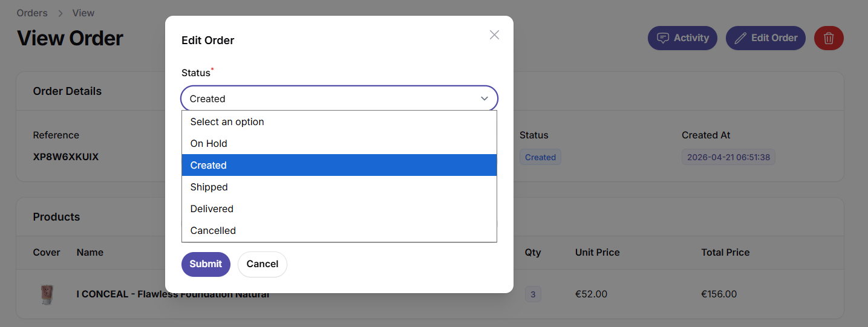Choose the highlighted "Created" option
The height and width of the screenshot is (327, 868).
tap(339, 165)
